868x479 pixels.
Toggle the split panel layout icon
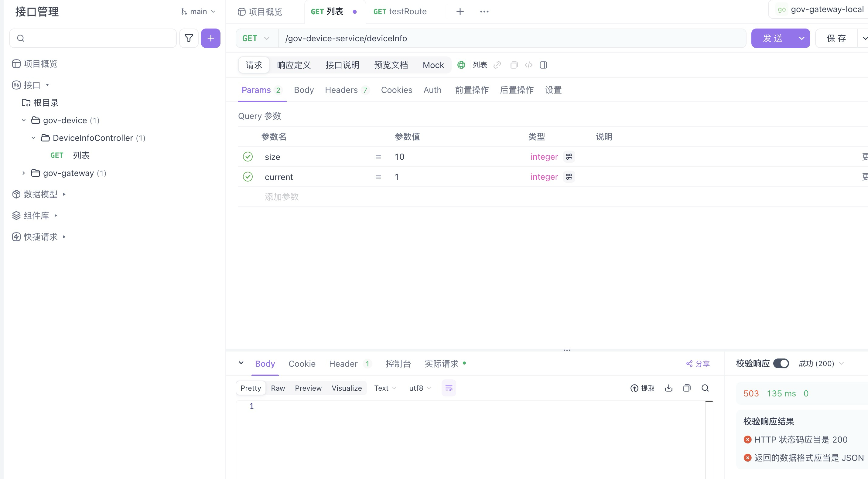(543, 65)
